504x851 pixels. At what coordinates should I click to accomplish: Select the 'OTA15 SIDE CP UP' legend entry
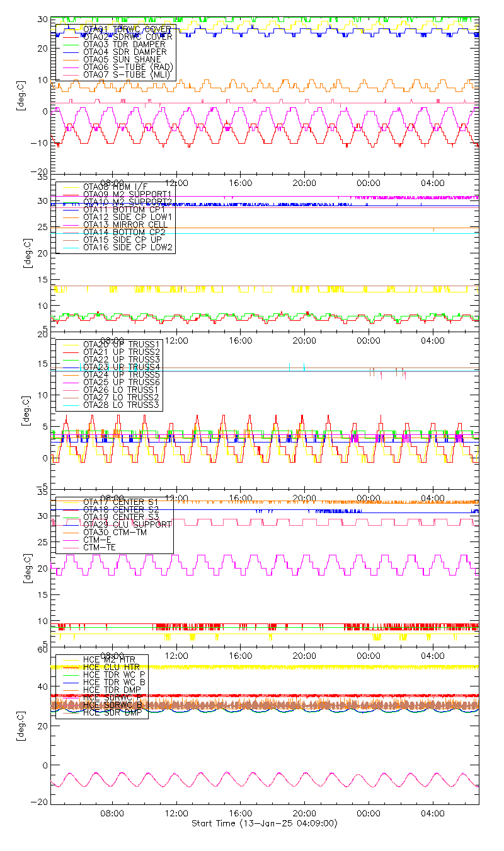(x=122, y=239)
